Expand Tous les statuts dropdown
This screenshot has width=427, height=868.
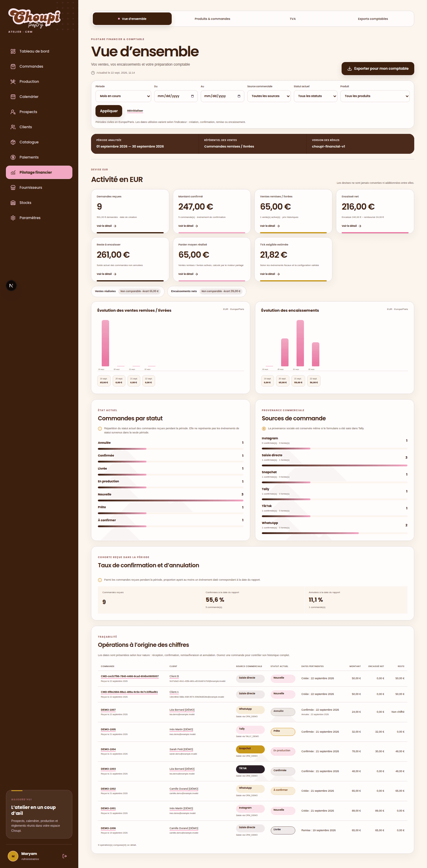[x=315, y=96]
